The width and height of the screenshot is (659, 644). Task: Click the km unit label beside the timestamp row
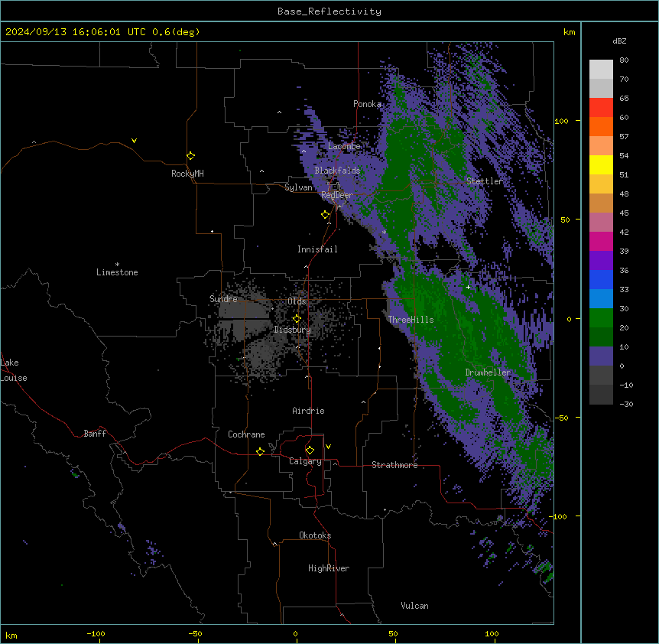point(569,32)
